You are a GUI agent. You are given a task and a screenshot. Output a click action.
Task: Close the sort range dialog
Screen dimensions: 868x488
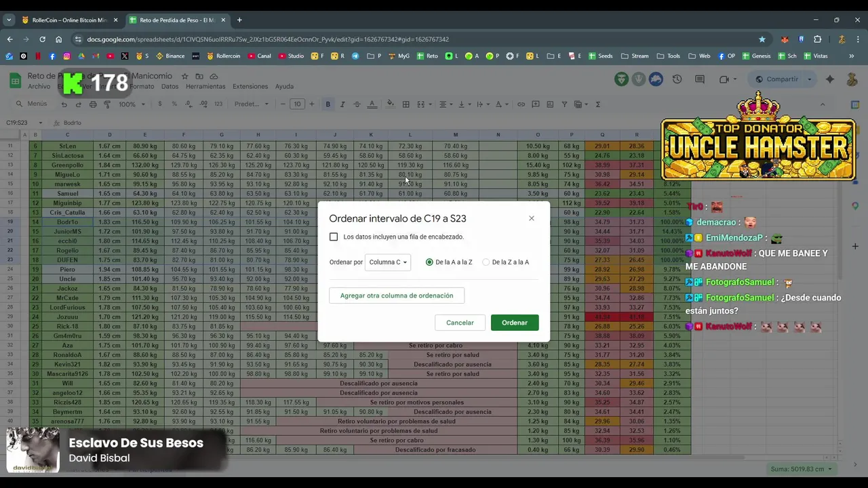[532, 218]
